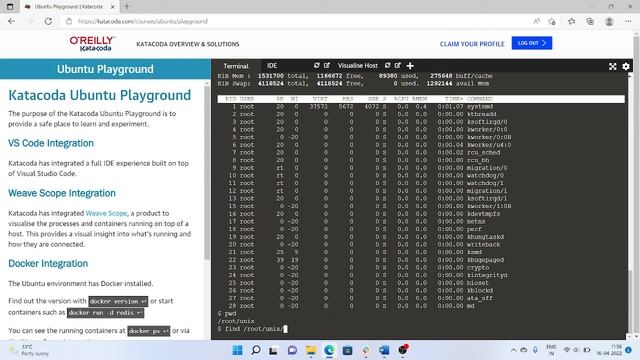Open the IDE tab
Viewport: 640px width, 360px height.
click(x=272, y=66)
